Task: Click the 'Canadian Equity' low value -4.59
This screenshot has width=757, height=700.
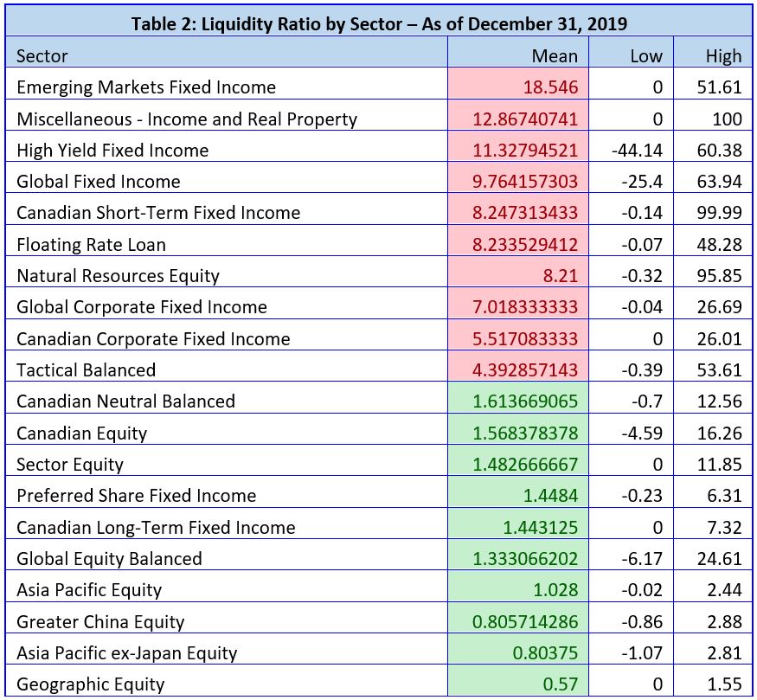Action: pos(642,433)
